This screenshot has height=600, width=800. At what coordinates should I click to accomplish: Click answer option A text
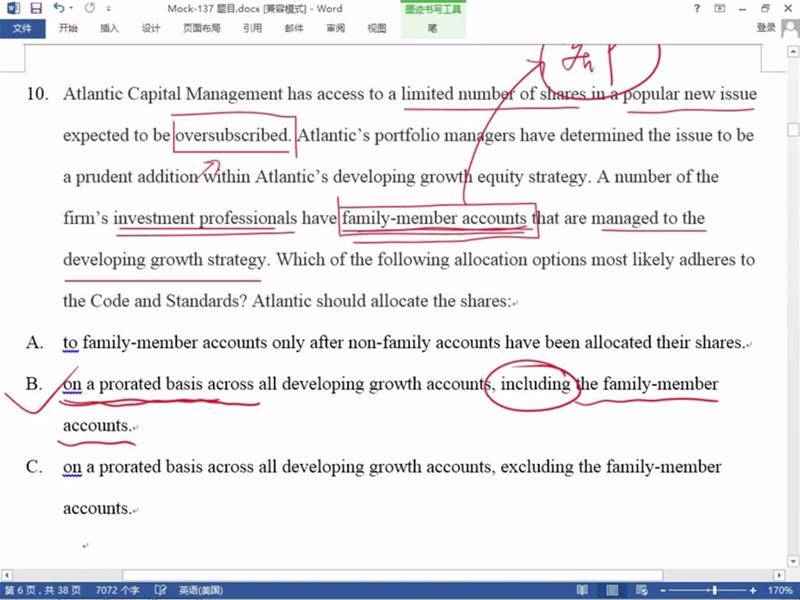(x=404, y=342)
